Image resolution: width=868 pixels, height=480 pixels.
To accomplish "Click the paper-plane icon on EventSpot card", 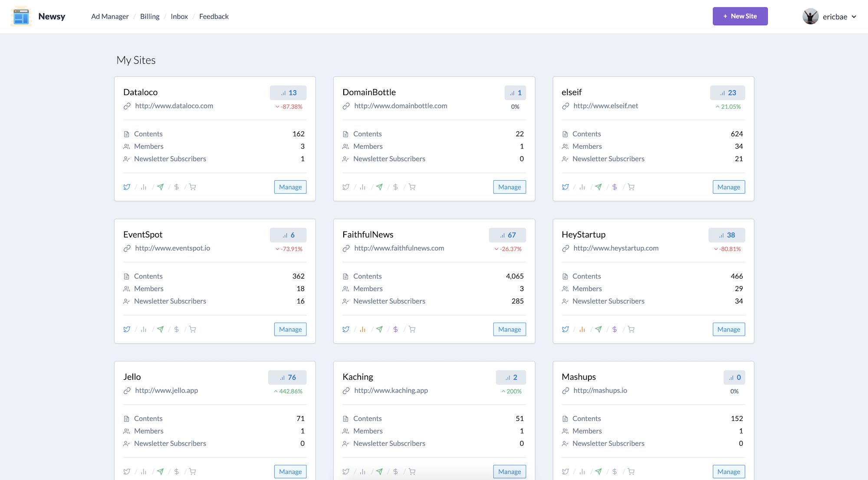I will pos(160,329).
